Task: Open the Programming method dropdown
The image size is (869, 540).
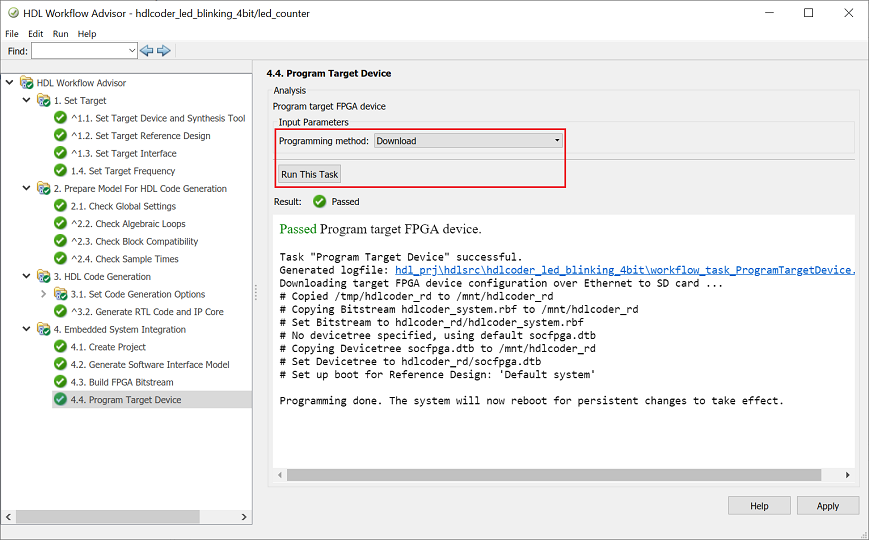Action: click(x=468, y=141)
